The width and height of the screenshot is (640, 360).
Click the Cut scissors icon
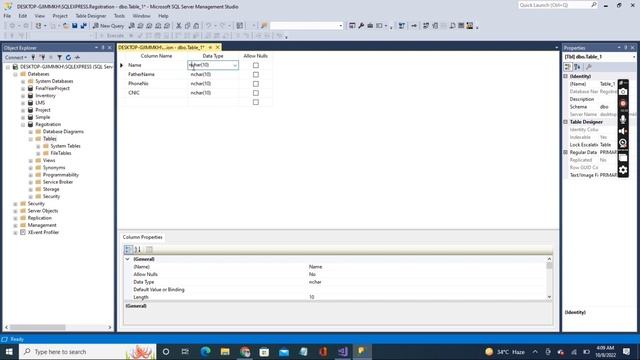pos(178,26)
